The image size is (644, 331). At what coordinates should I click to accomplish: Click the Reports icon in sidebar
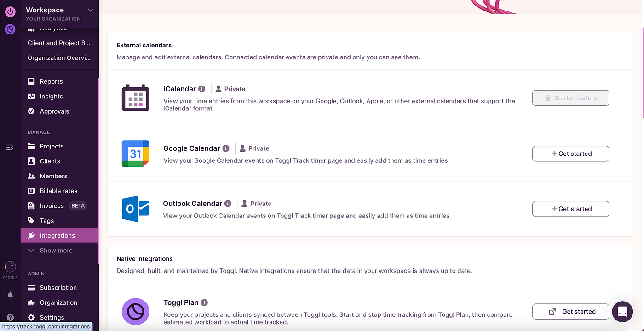point(31,81)
